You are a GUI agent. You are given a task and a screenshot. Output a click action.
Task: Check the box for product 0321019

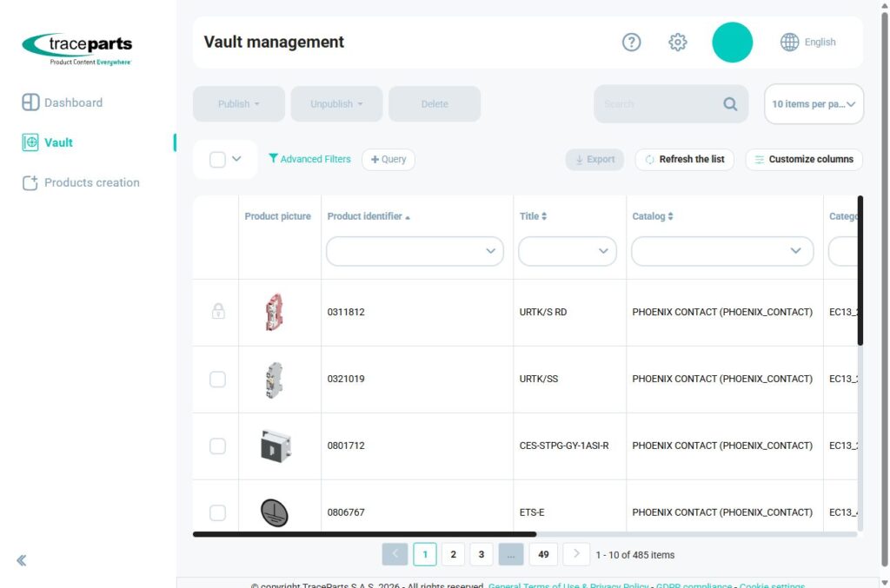click(217, 379)
